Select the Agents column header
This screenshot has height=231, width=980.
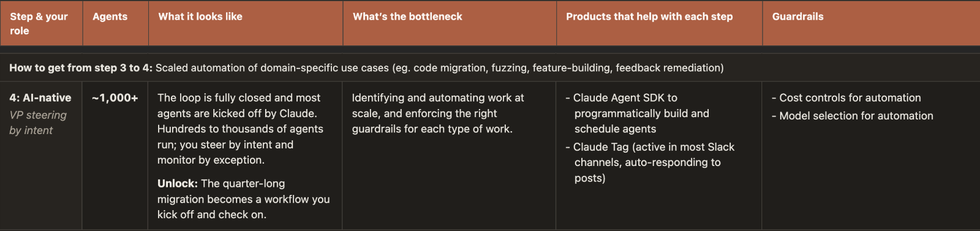click(110, 17)
